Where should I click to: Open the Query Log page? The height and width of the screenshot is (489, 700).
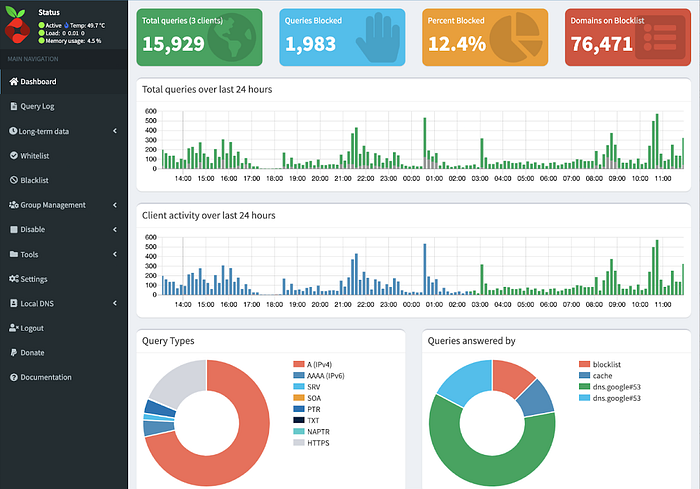[x=64, y=106]
